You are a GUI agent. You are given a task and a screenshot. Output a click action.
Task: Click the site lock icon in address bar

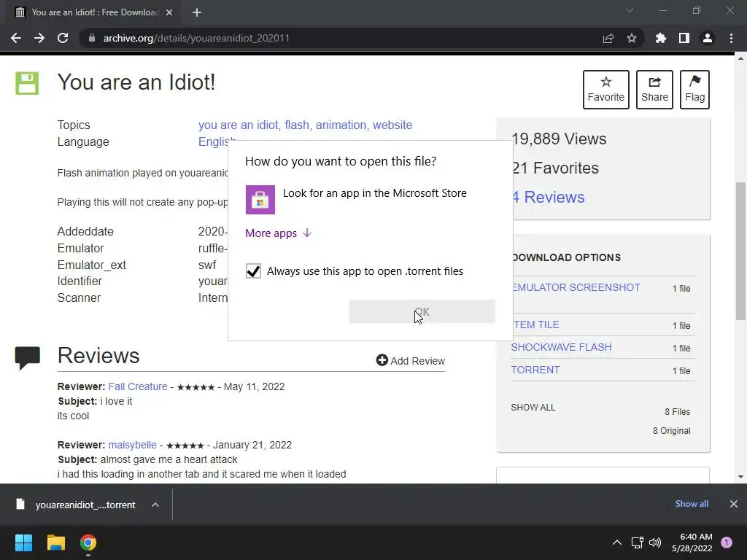(92, 38)
